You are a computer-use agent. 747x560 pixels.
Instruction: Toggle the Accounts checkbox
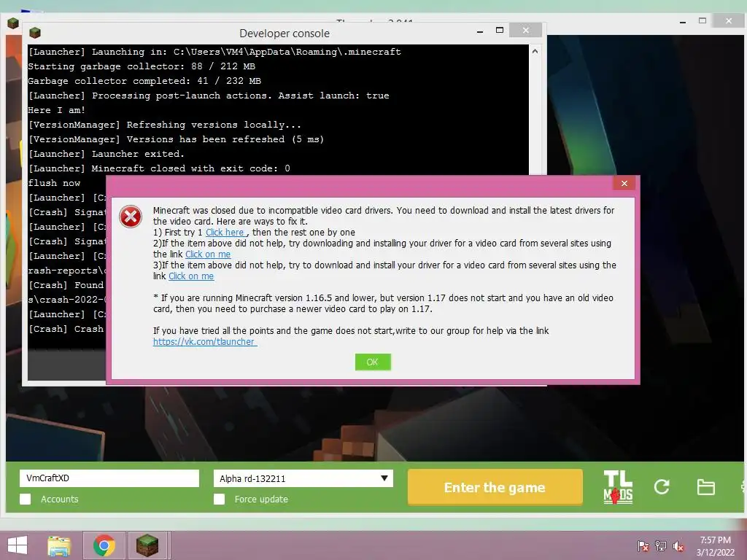(x=26, y=499)
